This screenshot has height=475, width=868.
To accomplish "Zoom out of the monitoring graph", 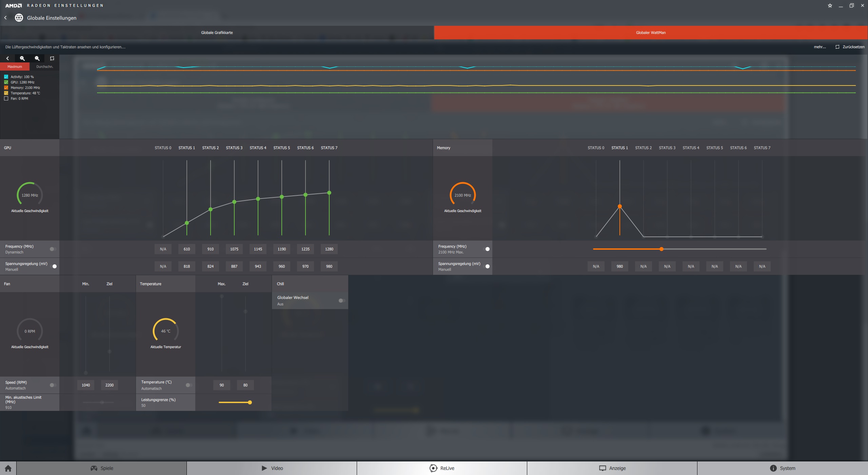I will [x=37, y=58].
